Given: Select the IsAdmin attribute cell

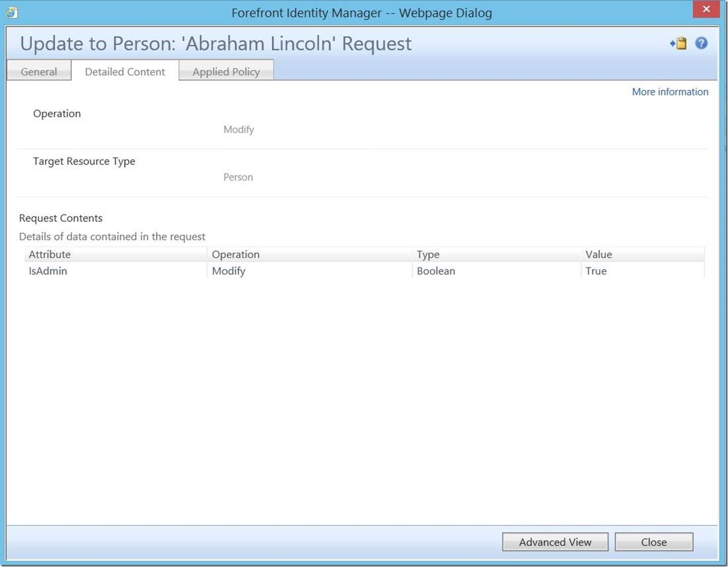Looking at the screenshot, I should 116,271.
